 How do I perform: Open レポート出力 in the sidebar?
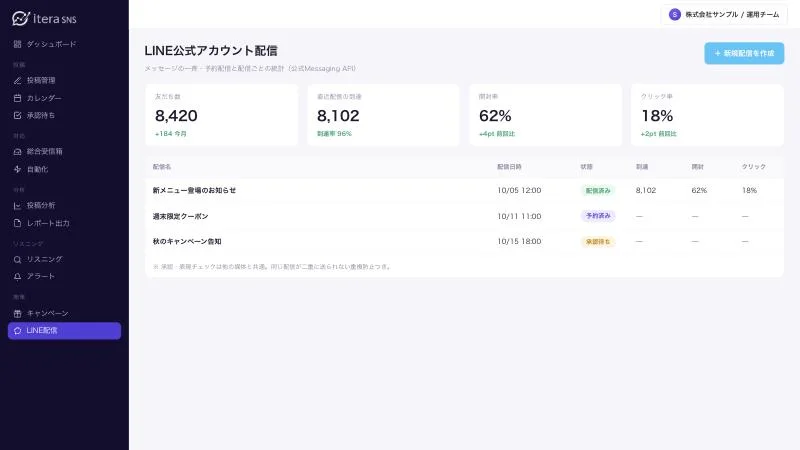click(64, 223)
